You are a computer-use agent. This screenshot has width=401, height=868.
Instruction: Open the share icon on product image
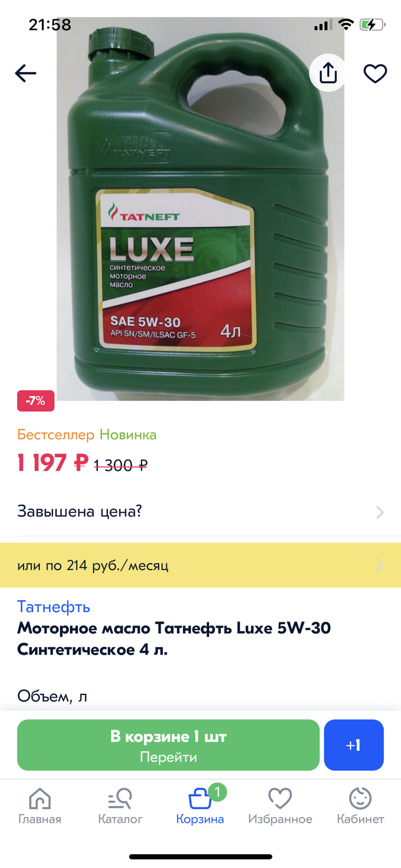click(x=328, y=73)
